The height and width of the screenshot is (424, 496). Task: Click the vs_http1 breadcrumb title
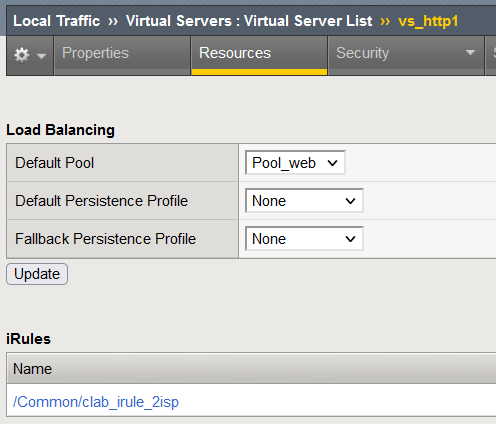click(x=428, y=21)
